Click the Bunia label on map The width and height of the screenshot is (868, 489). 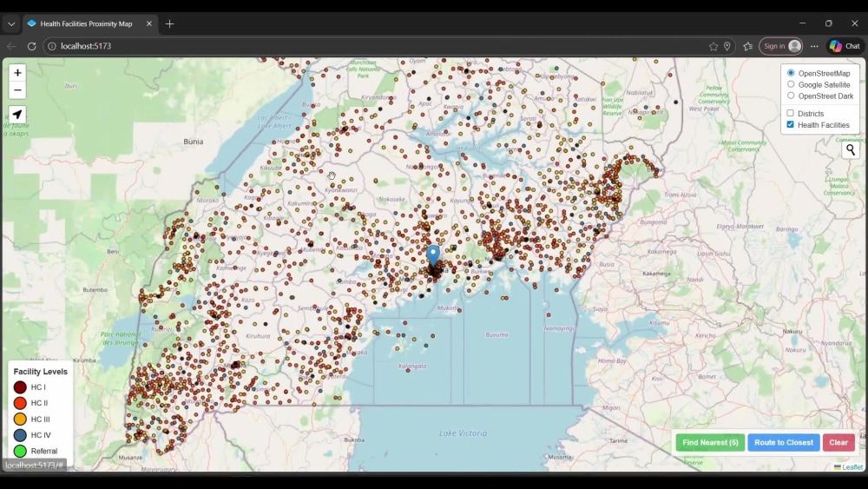click(194, 142)
